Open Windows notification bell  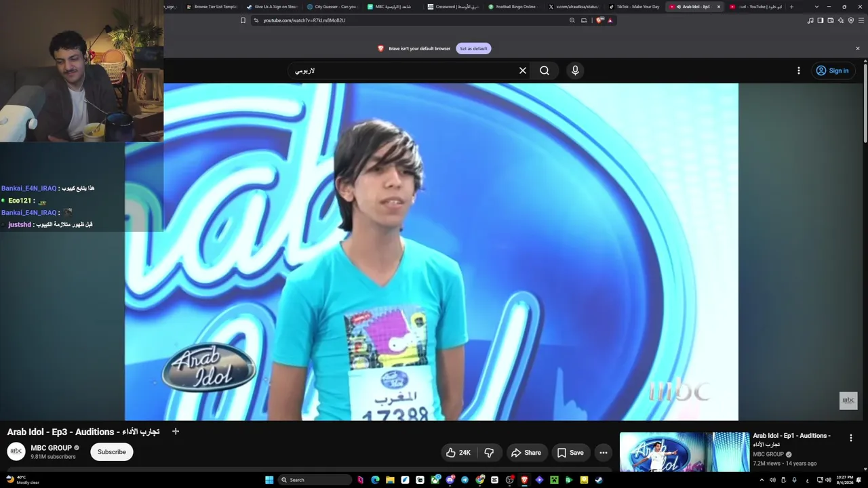860,480
